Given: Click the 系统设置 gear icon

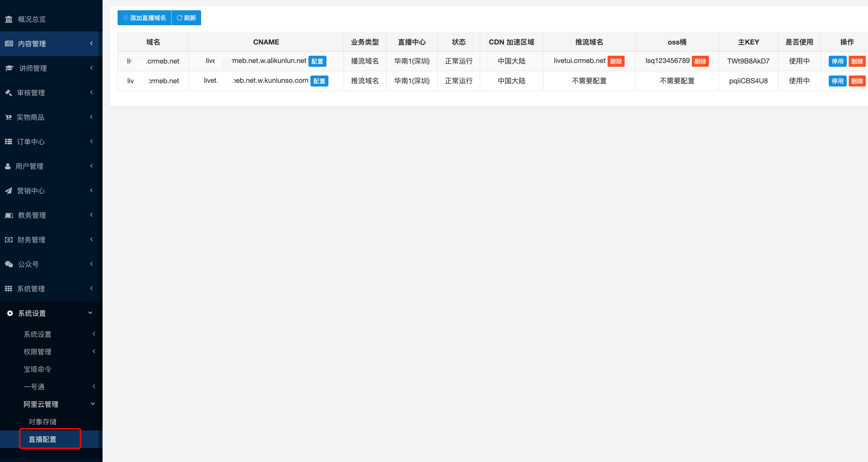Looking at the screenshot, I should click(10, 313).
